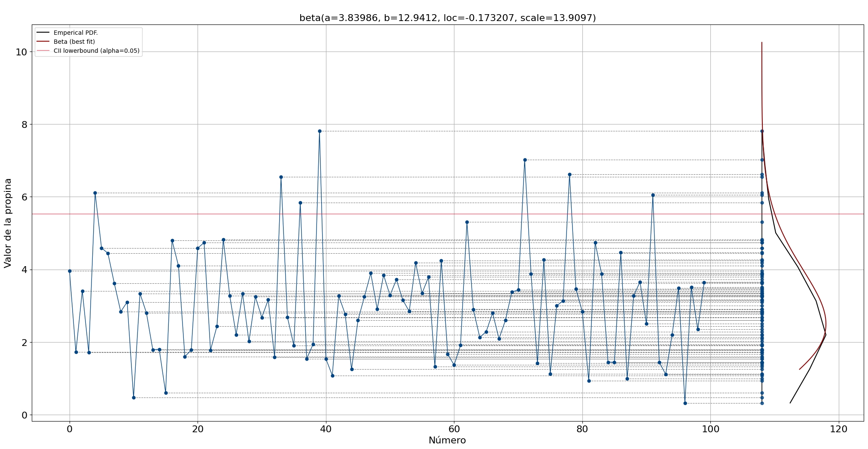Select the highest data point near value 7.8
Screen dimensions: 868x449
pyautogui.click(x=320, y=131)
